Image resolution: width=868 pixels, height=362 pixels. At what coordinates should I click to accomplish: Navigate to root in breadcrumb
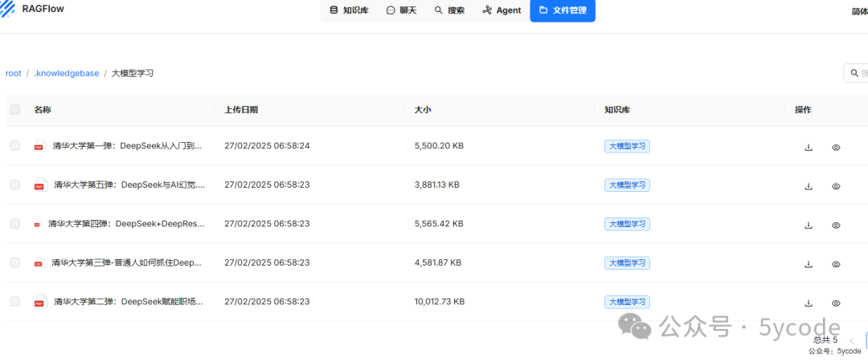(x=14, y=73)
